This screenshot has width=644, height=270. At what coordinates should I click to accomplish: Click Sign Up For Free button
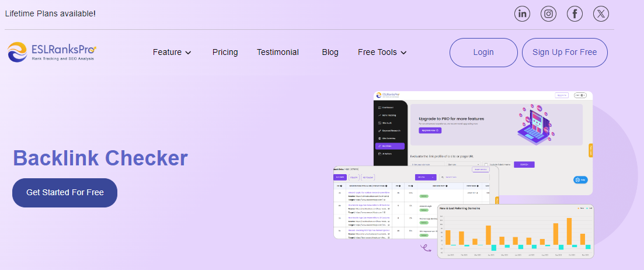(565, 52)
